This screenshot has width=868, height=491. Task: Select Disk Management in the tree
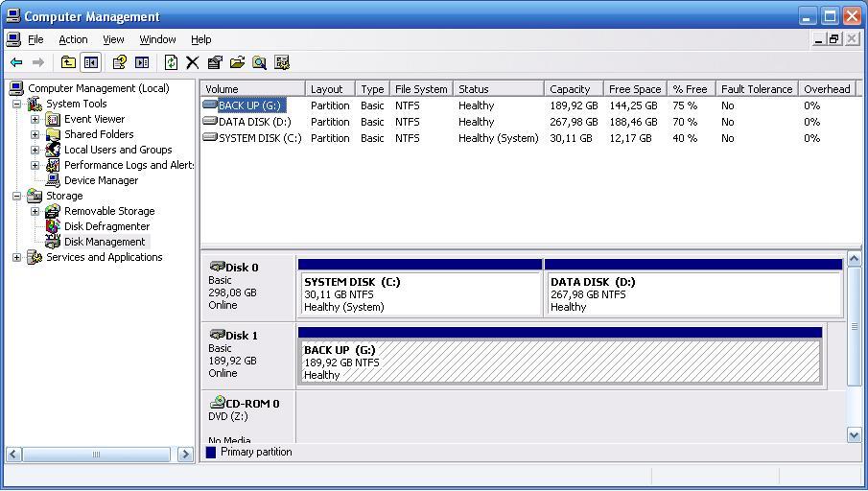click(105, 242)
